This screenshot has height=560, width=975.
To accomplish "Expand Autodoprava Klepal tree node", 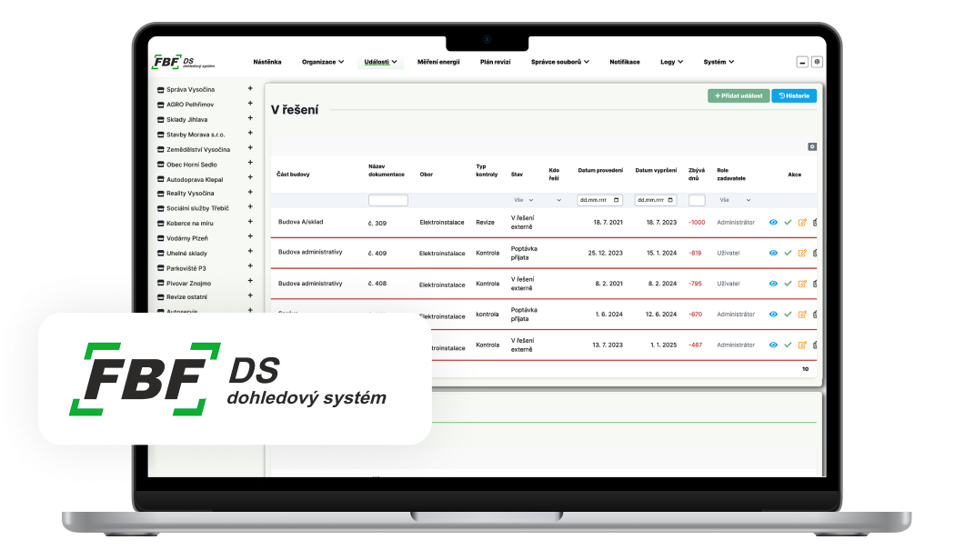I will [250, 178].
